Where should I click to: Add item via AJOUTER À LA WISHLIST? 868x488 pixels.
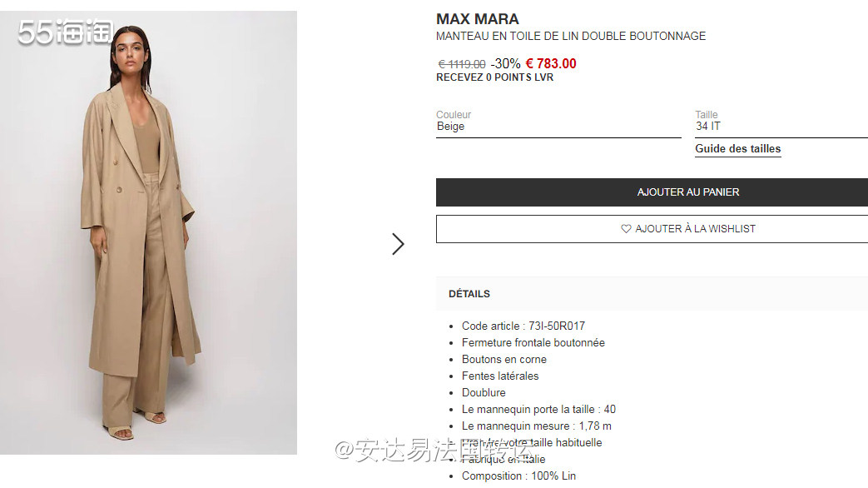(652, 229)
